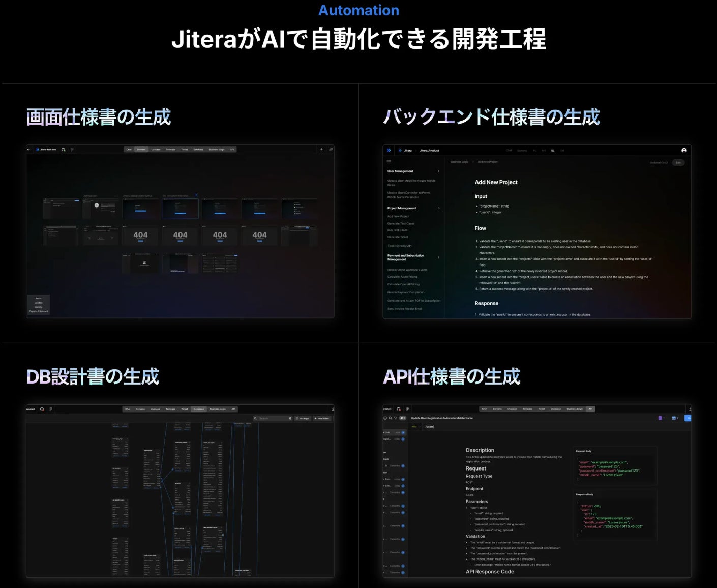The width and height of the screenshot is (717, 588).
Task: Open Calculate OpenAI Pricing sidebar item
Action: coord(403,284)
